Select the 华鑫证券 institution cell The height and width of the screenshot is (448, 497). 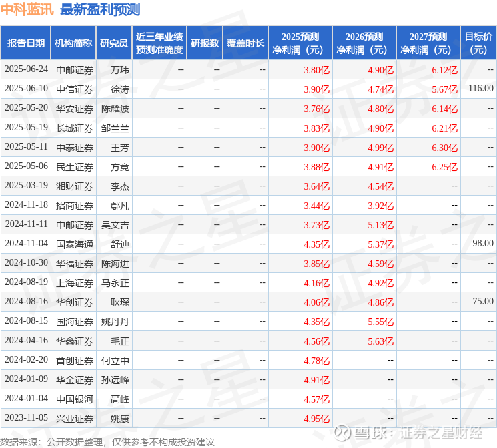click(75, 341)
